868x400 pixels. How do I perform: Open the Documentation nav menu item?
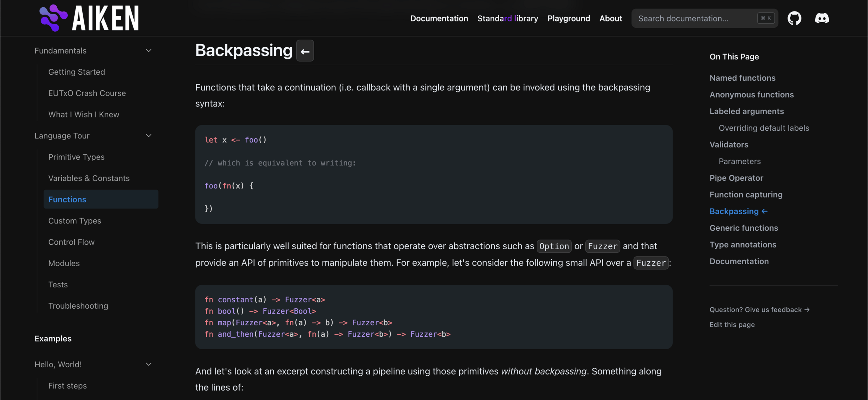(x=439, y=18)
